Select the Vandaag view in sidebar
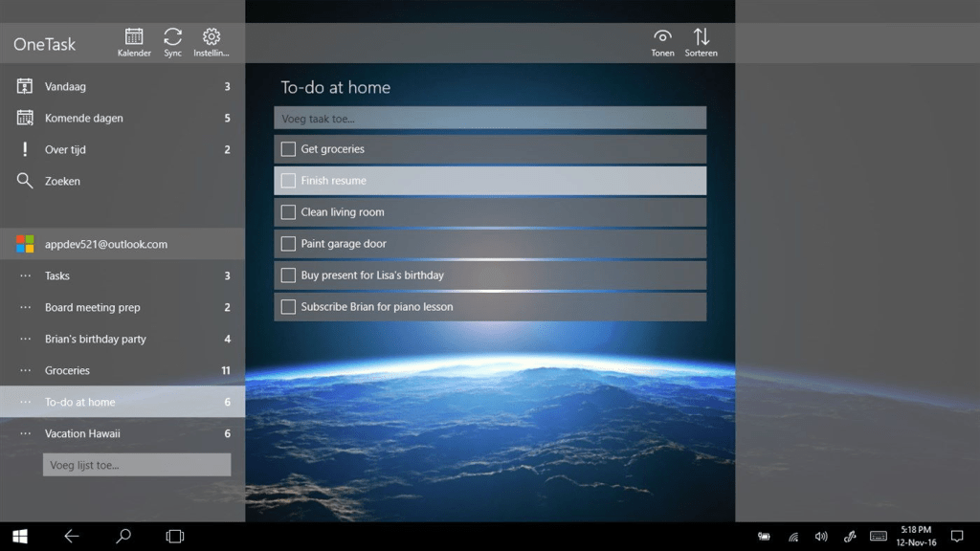 click(x=65, y=86)
